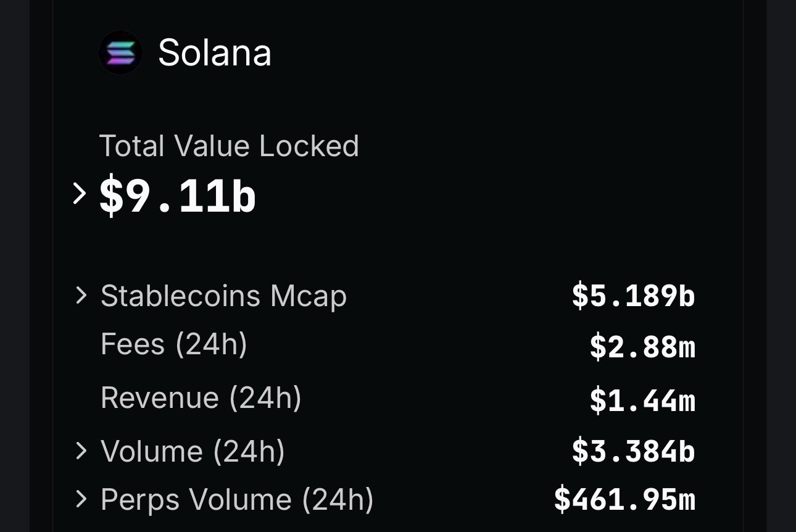Click the Stablecoins Mcap label
Viewport: 796px width, 532px height.
coord(223,296)
